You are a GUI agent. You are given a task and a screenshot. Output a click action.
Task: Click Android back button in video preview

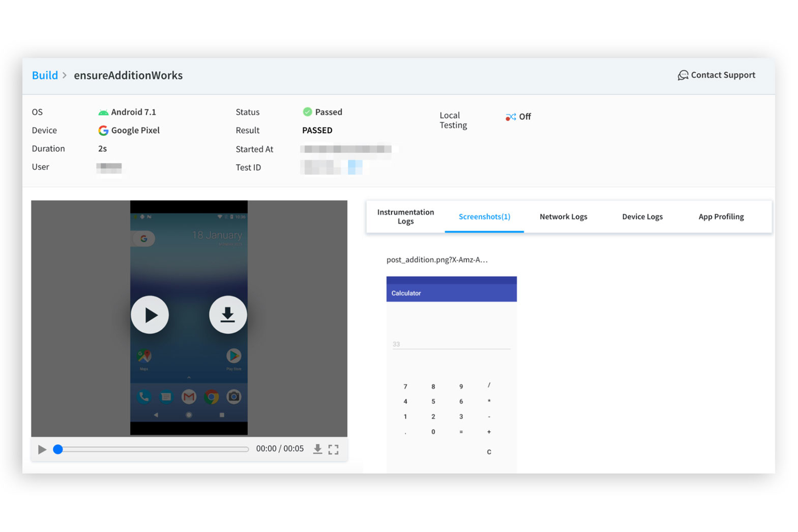156,415
